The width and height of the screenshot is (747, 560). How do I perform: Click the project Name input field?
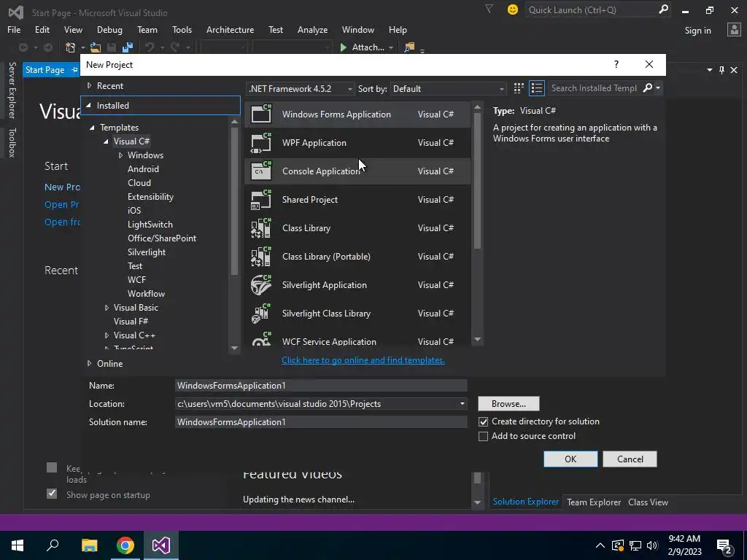[321, 386]
